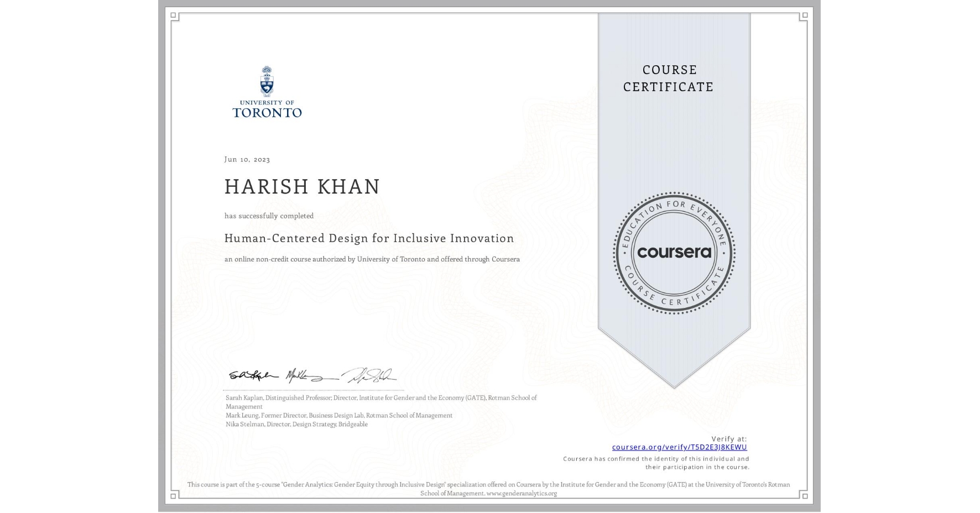Click the Jun 10, 2023 date text
The width and height of the screenshot is (980, 513).
click(247, 159)
